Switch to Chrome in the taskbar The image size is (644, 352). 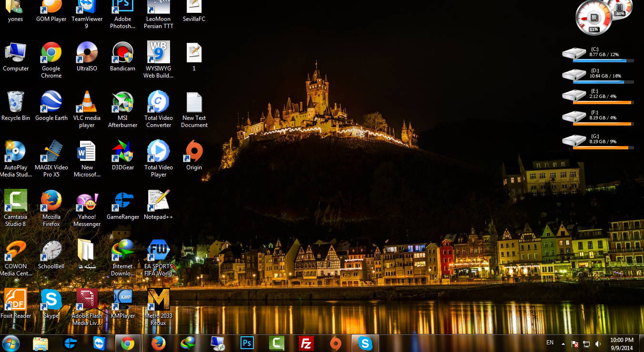pyautogui.click(x=128, y=343)
